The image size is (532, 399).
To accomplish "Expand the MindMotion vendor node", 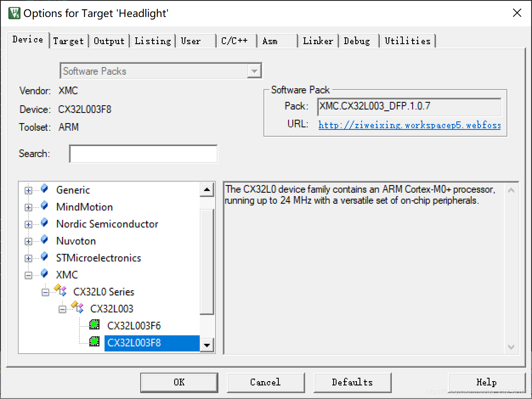I will (28, 208).
